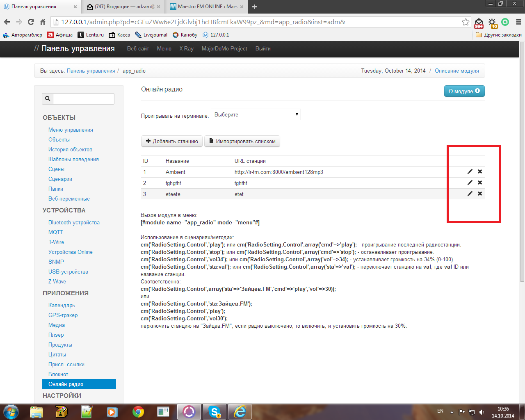The image size is (525, 420).
Task: Switch to the Maestro FM ONLINE tab
Action: coord(207,7)
